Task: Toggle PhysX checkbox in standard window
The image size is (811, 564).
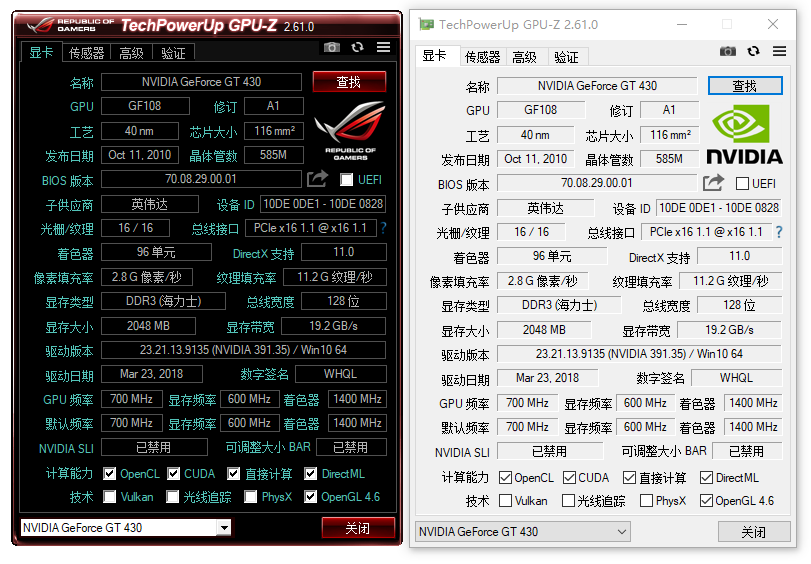Action: tap(647, 501)
